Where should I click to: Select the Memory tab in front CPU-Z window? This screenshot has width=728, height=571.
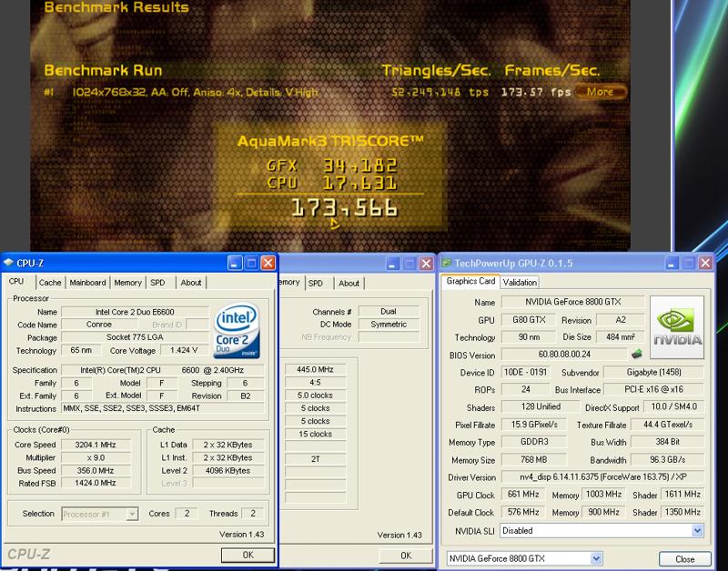(x=127, y=283)
